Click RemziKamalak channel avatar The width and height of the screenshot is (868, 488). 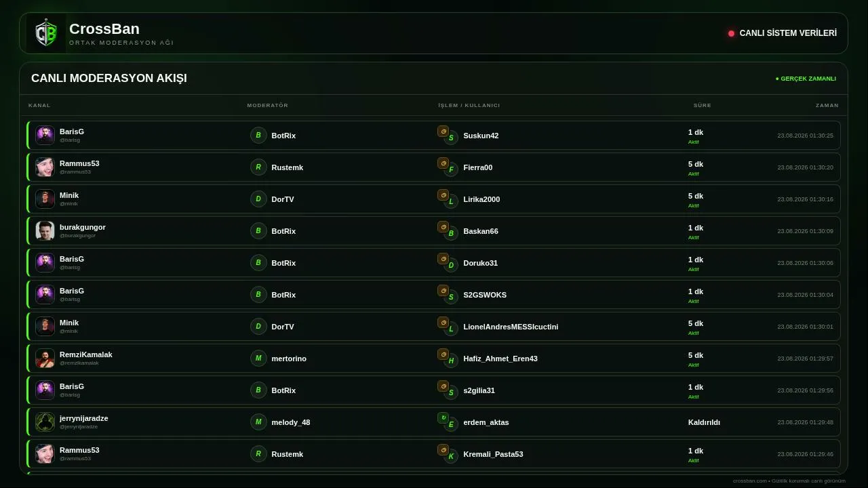coord(45,358)
